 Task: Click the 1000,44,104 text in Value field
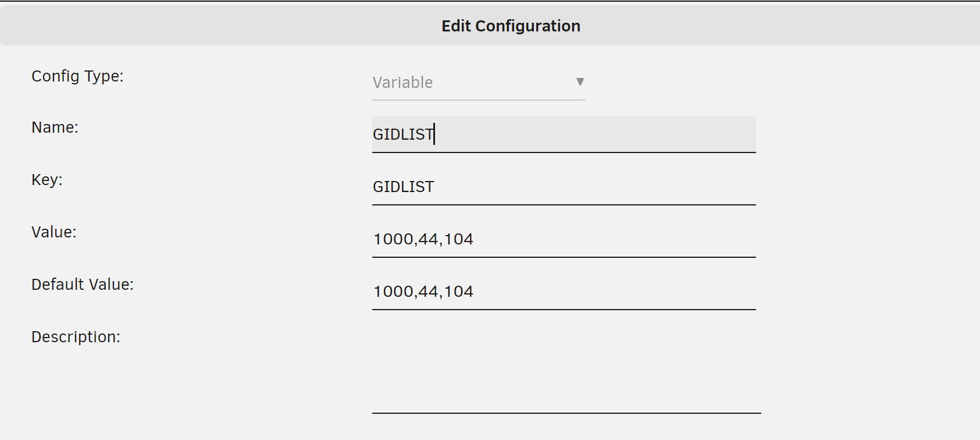click(x=423, y=239)
